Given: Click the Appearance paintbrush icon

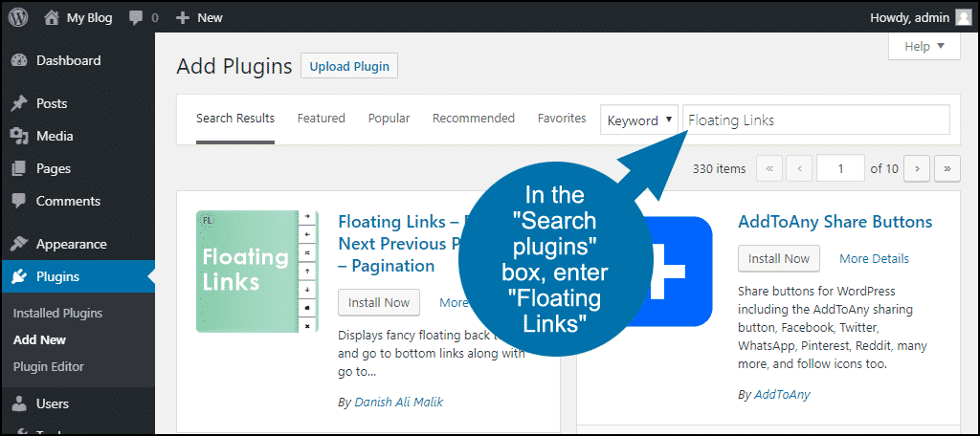Looking at the screenshot, I should click(x=20, y=244).
